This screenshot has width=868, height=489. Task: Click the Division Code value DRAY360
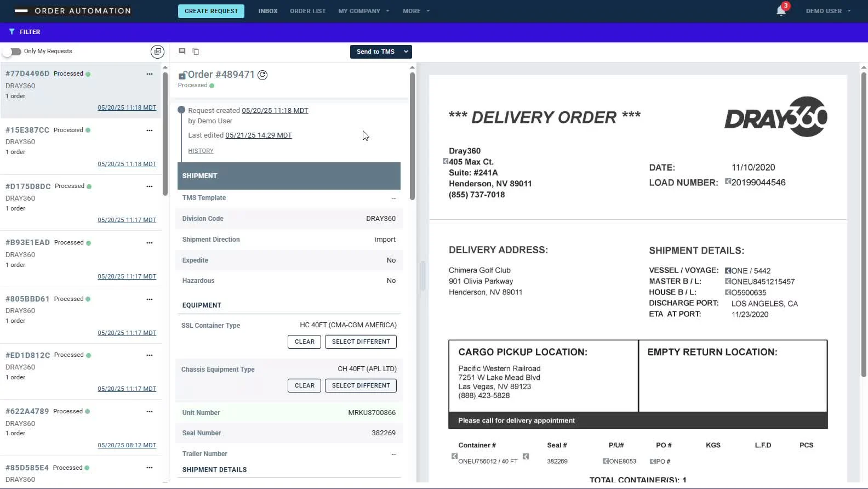click(381, 219)
